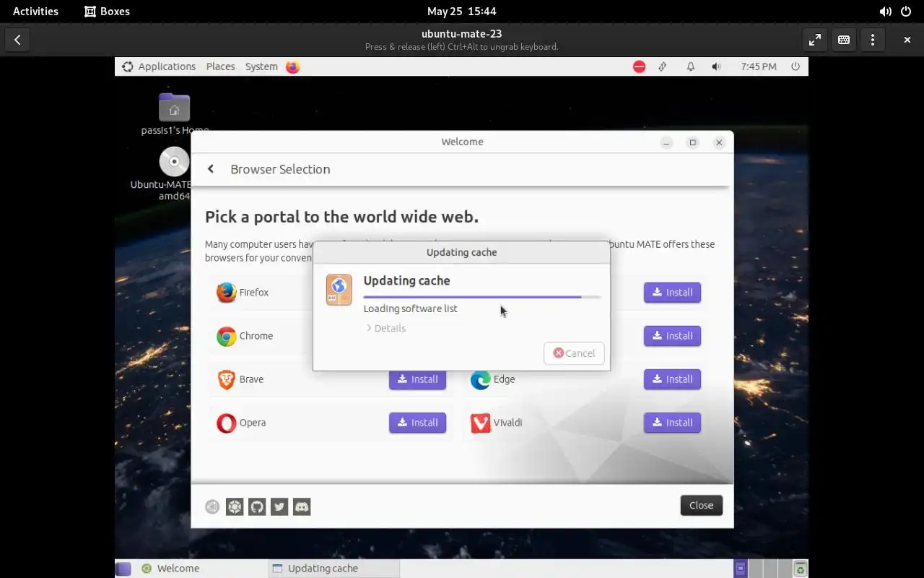Viewport: 924px width, 578px height.
Task: Click the Chrome browser icon in the list
Action: pyautogui.click(x=226, y=336)
